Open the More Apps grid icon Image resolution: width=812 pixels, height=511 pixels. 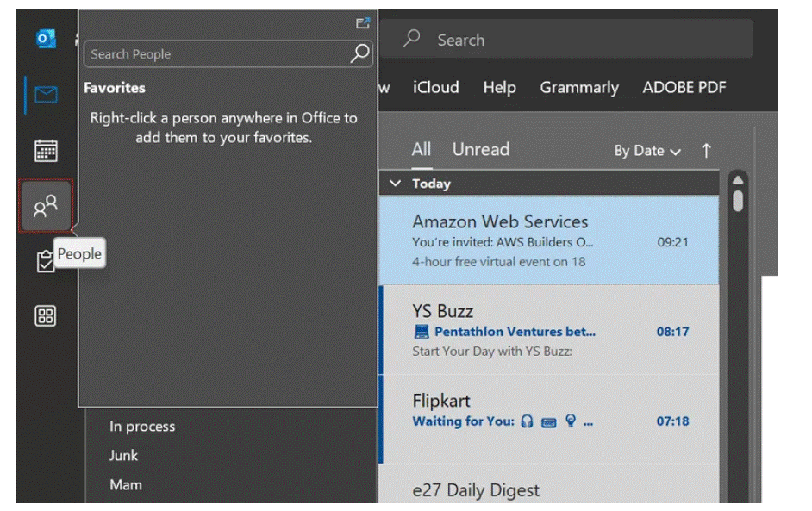point(46,315)
